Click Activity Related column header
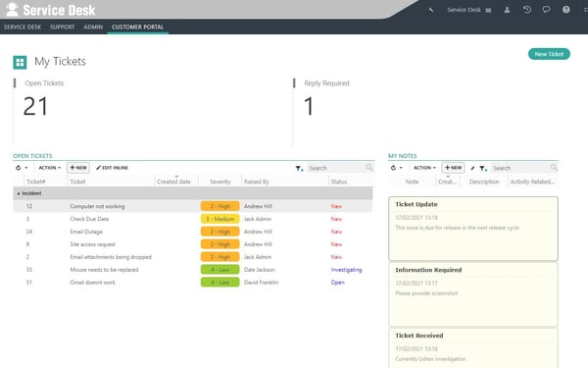Screen dimensions: 588x368 point(532,182)
